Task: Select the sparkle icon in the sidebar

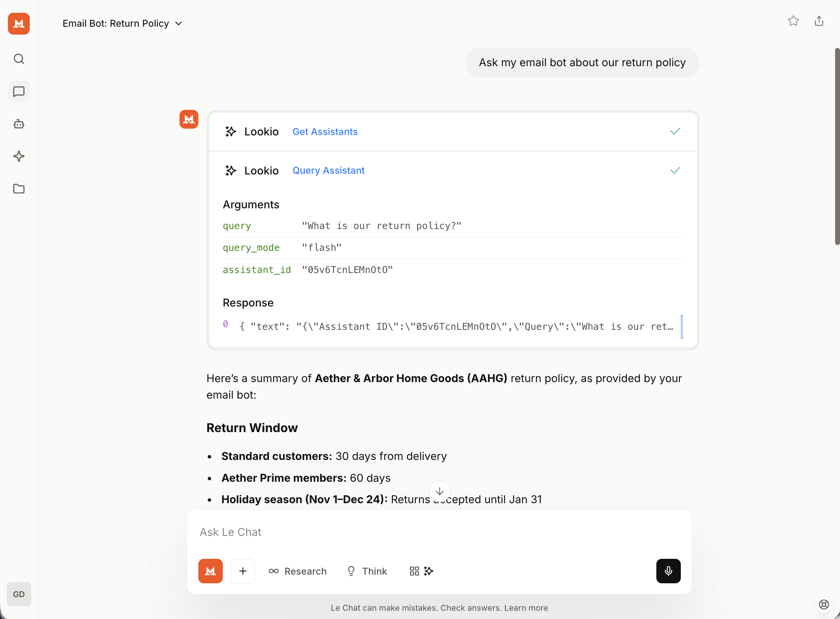Action: coord(18,156)
